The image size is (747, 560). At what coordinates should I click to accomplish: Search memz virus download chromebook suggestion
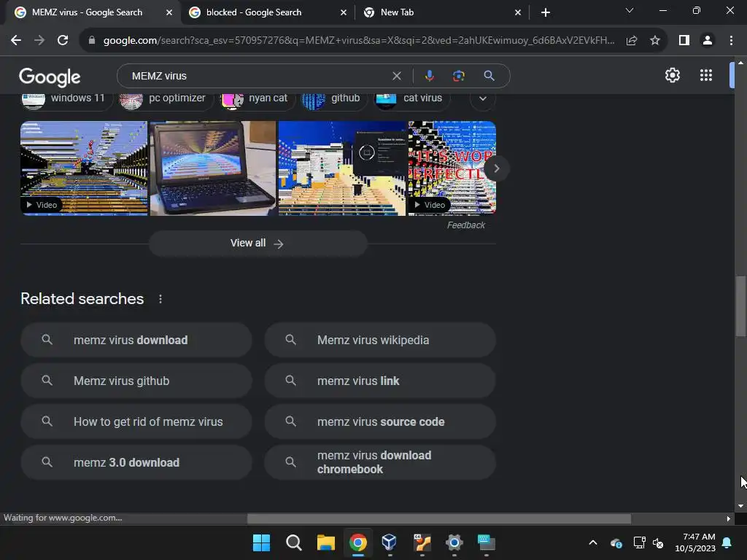click(x=380, y=462)
